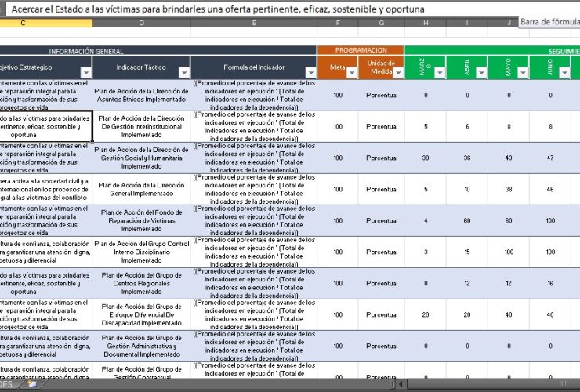Click ABRIL value 6 in Gestión Interinstitucional row
The height and width of the screenshot is (392, 580).
click(x=467, y=126)
